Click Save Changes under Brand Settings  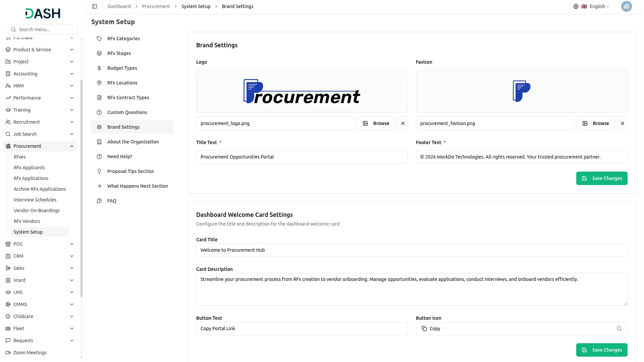(602, 178)
